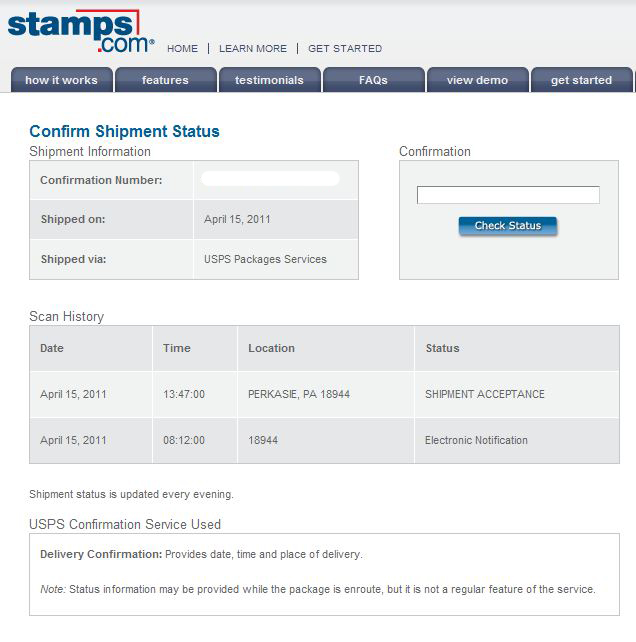Select the testimonials tab
This screenshot has width=636, height=642.
pos(269,80)
